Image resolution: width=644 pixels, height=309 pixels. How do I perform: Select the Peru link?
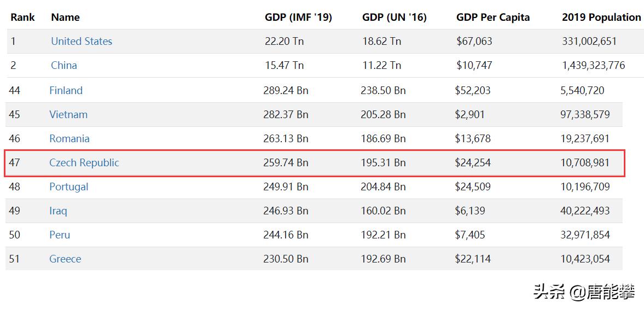coord(60,235)
